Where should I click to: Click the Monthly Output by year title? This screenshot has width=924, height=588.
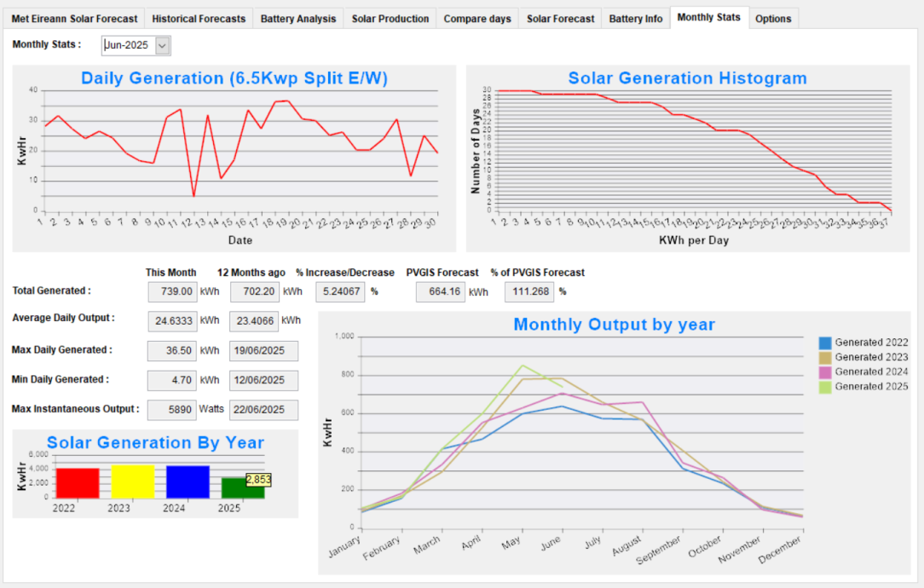pyautogui.click(x=614, y=325)
